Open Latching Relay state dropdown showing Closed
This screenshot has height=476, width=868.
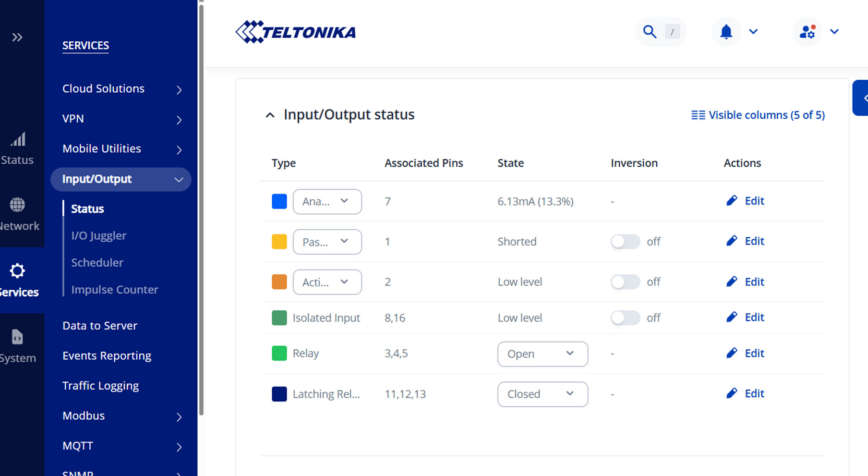[542, 394]
